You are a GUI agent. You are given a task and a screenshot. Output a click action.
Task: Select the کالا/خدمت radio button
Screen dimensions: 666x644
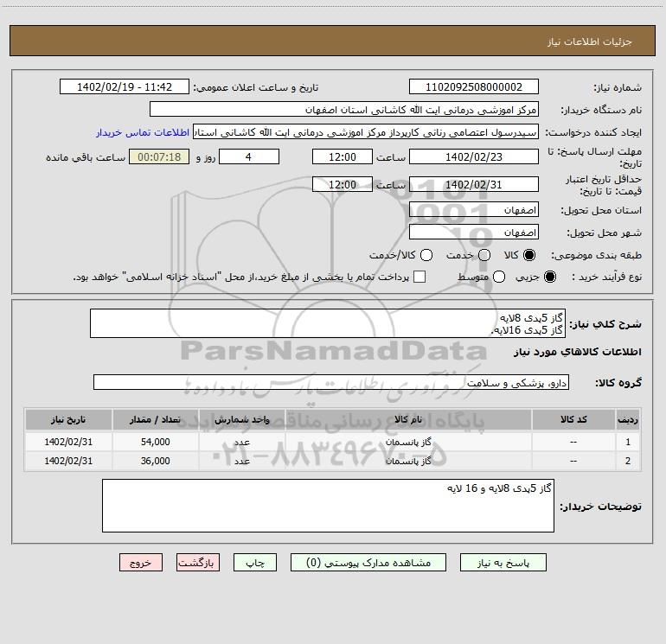pos(426,255)
